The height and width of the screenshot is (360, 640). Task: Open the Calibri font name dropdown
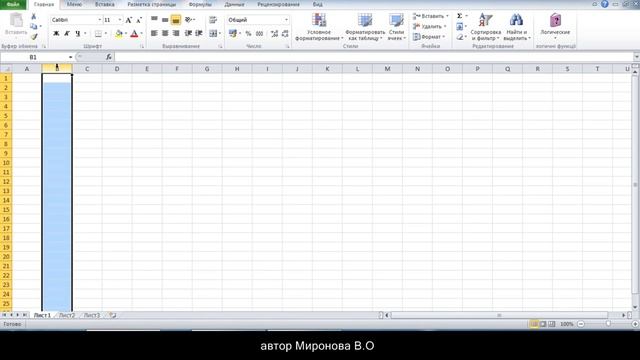[x=99, y=20]
